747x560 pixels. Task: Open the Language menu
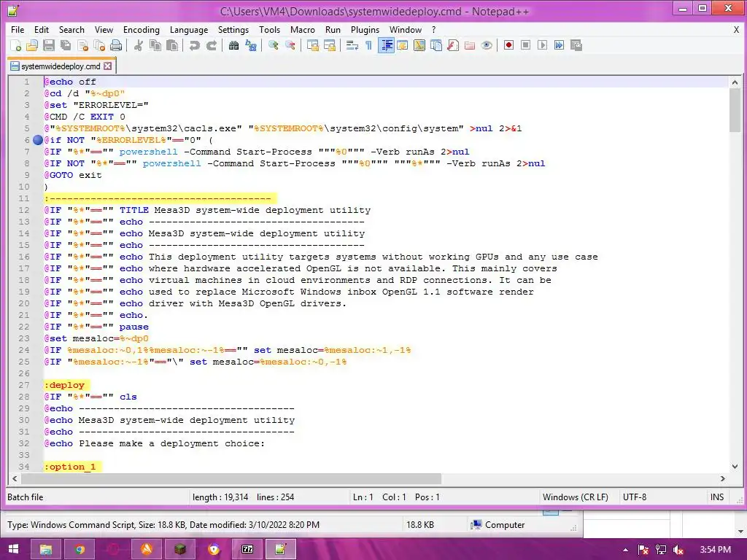[x=189, y=29]
